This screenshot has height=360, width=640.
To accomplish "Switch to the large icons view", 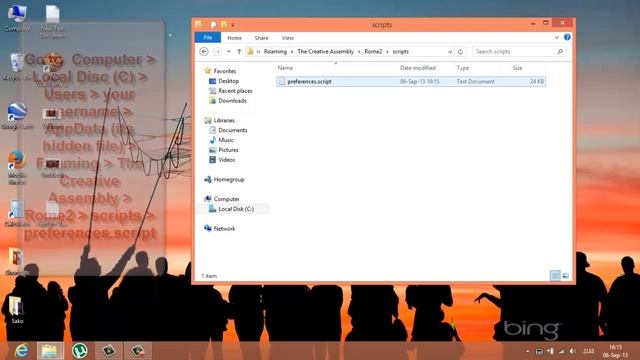I will tap(565, 276).
